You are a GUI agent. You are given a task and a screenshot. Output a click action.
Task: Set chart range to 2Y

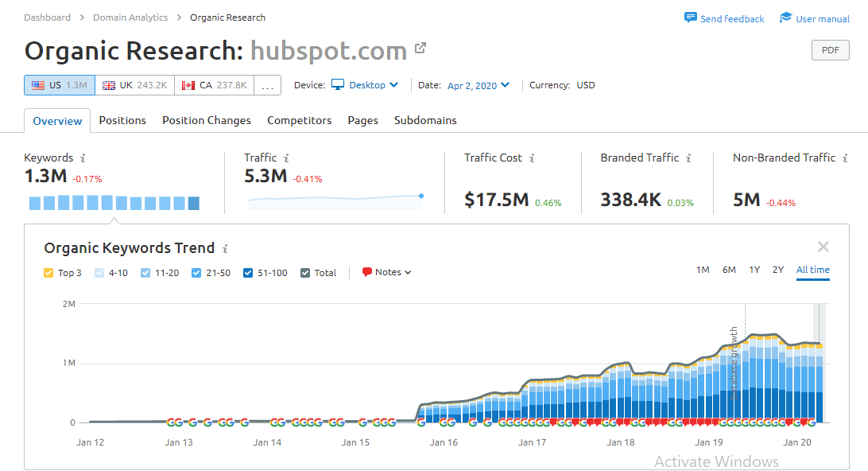click(x=777, y=270)
